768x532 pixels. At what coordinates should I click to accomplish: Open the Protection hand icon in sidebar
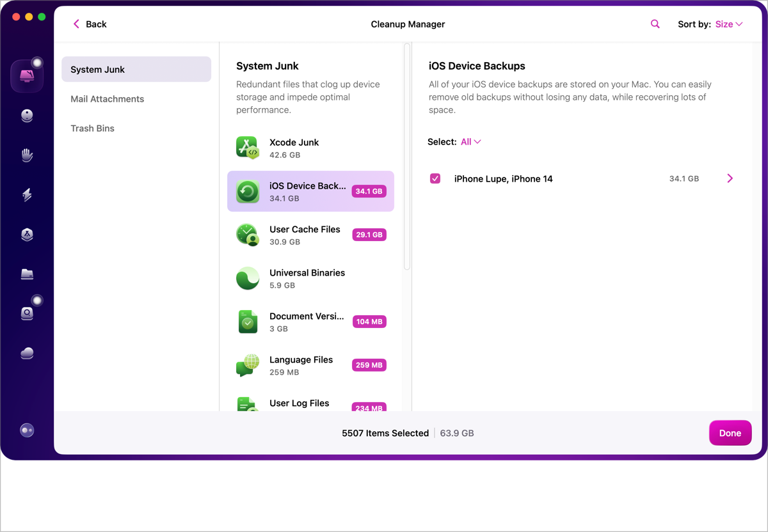pyautogui.click(x=27, y=155)
